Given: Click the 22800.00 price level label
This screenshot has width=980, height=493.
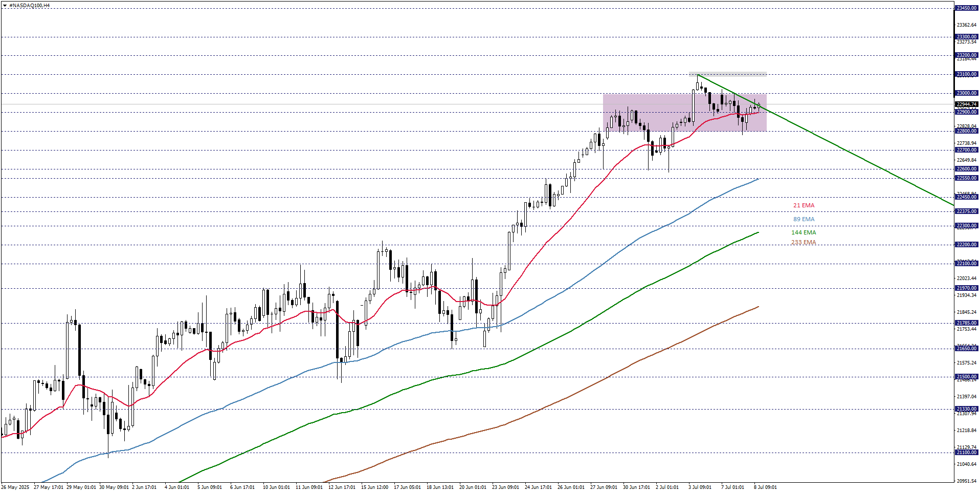Looking at the screenshot, I should coord(967,131).
